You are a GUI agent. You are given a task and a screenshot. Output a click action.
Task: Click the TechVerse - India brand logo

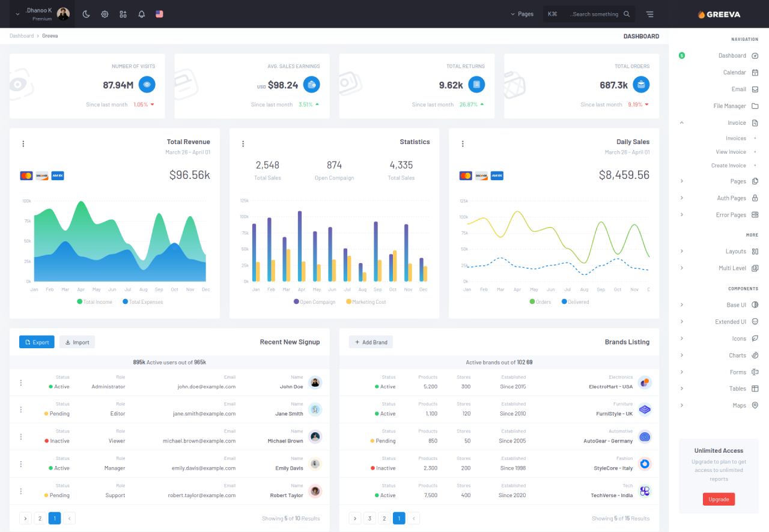pyautogui.click(x=645, y=491)
